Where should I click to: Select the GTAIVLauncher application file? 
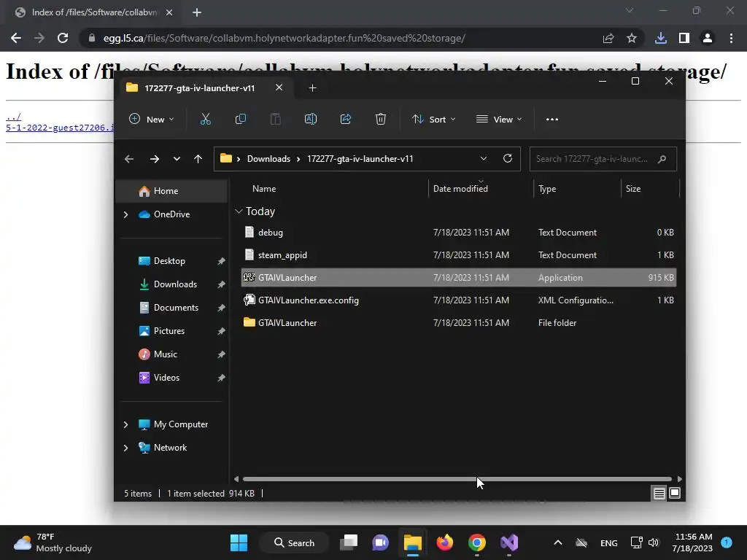coord(459,278)
